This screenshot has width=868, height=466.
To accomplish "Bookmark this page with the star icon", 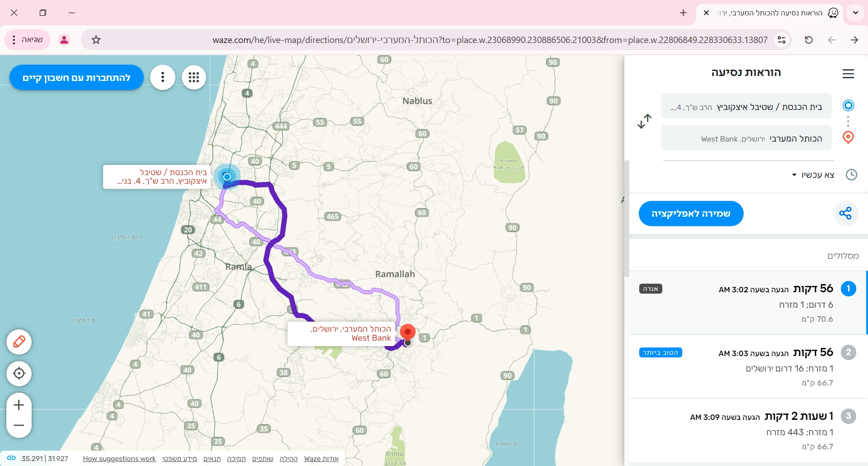I will point(96,40).
